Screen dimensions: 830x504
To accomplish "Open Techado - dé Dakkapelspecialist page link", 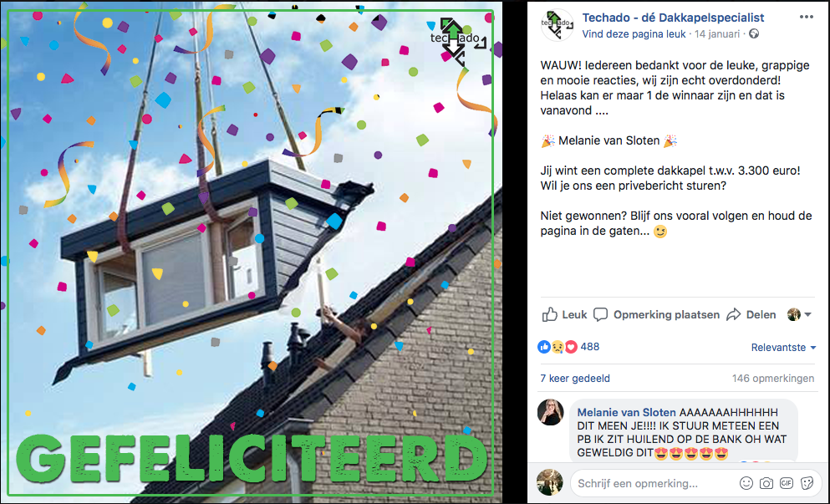I will (674, 18).
